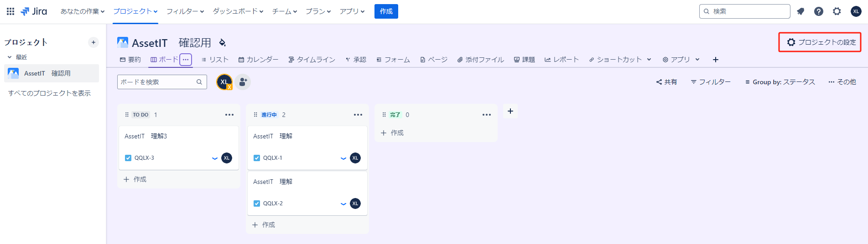Open the TO DO column more-actions menu

[x=229, y=115]
